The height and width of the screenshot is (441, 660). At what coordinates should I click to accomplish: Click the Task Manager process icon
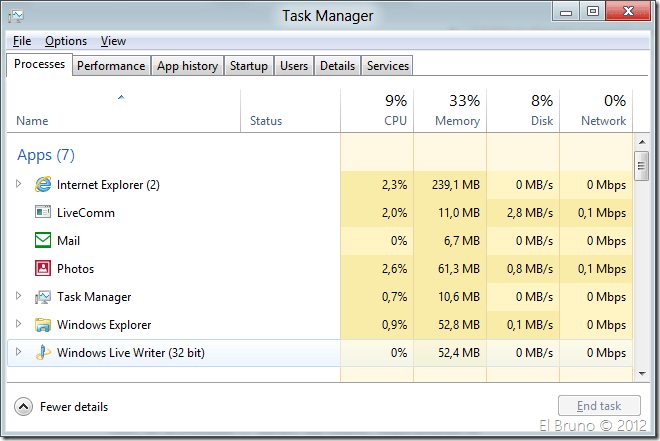[43, 297]
